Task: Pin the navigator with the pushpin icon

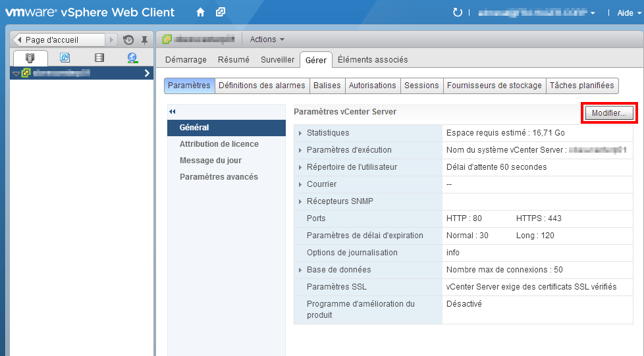Action: click(144, 40)
